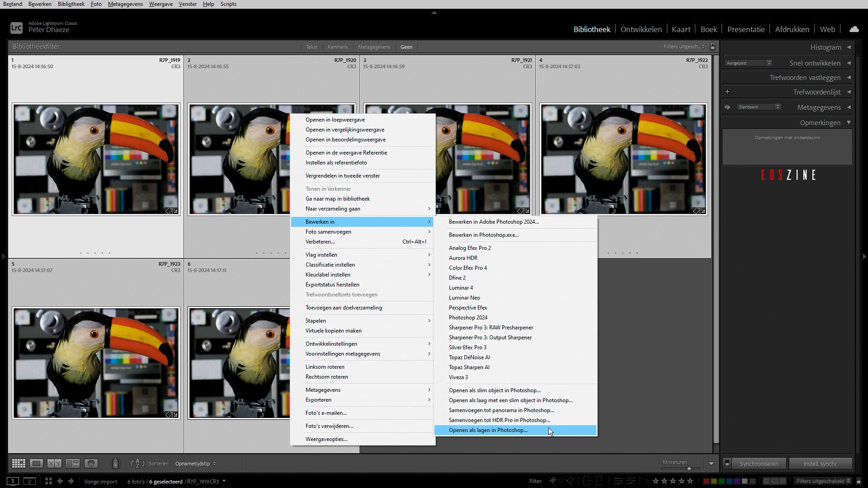This screenshot has width=868, height=488.
Task: Open the people face view
Action: (x=91, y=463)
